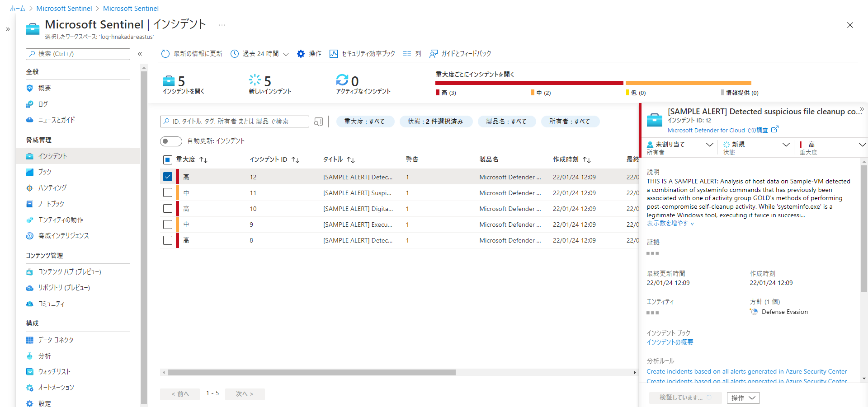Check the checkbox for incident ID 10
This screenshot has width=868, height=407.
(x=168, y=208)
